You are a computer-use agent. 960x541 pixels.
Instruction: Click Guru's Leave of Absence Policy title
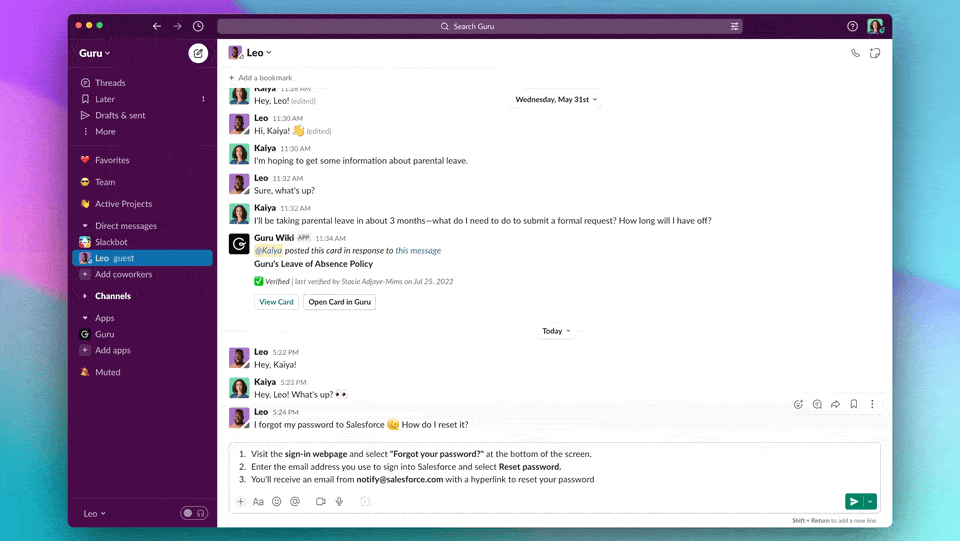pyautogui.click(x=313, y=264)
